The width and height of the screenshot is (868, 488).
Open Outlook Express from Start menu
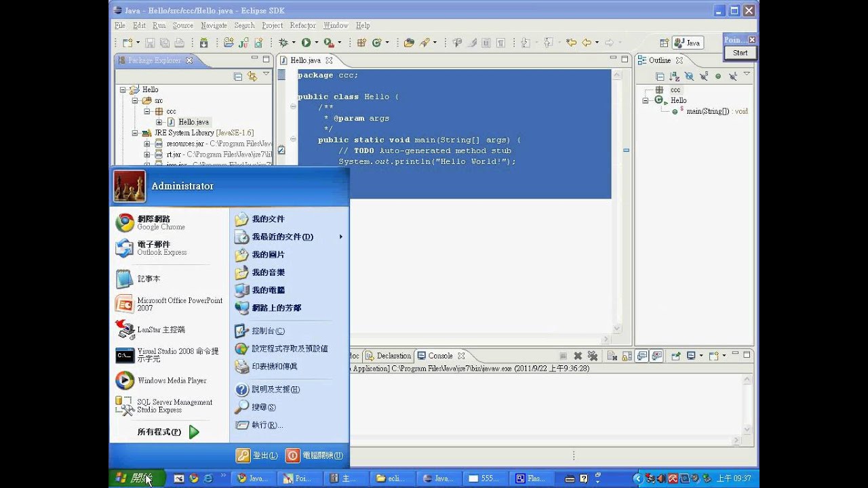[161, 248]
